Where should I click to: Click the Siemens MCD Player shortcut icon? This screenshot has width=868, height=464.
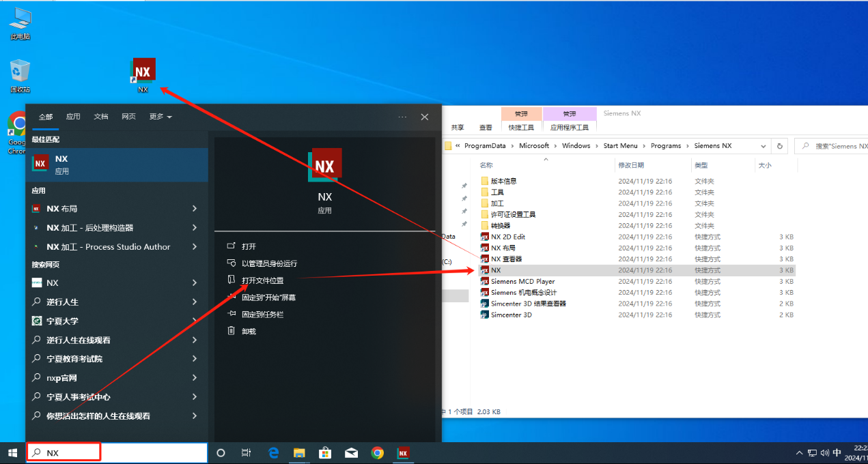pyautogui.click(x=485, y=281)
